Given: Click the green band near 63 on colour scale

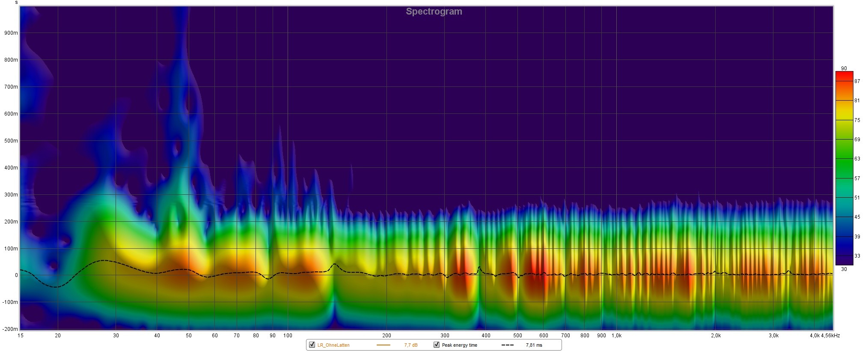Looking at the screenshot, I should click(844, 159).
